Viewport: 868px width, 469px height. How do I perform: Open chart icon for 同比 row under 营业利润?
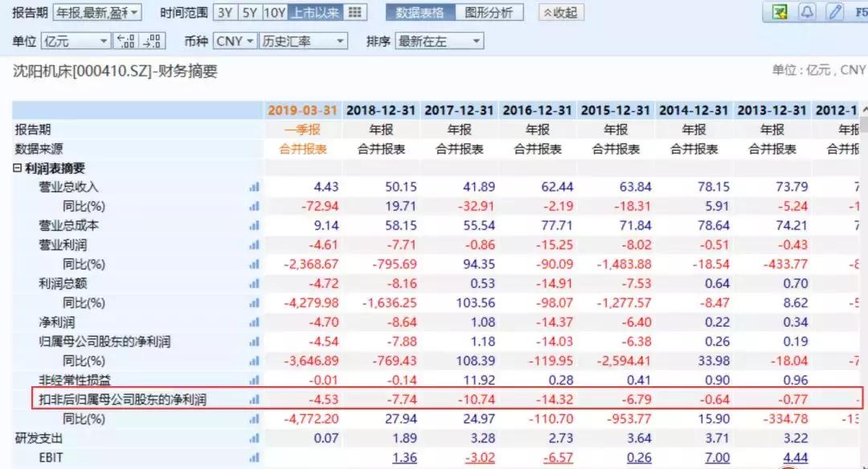point(254,265)
